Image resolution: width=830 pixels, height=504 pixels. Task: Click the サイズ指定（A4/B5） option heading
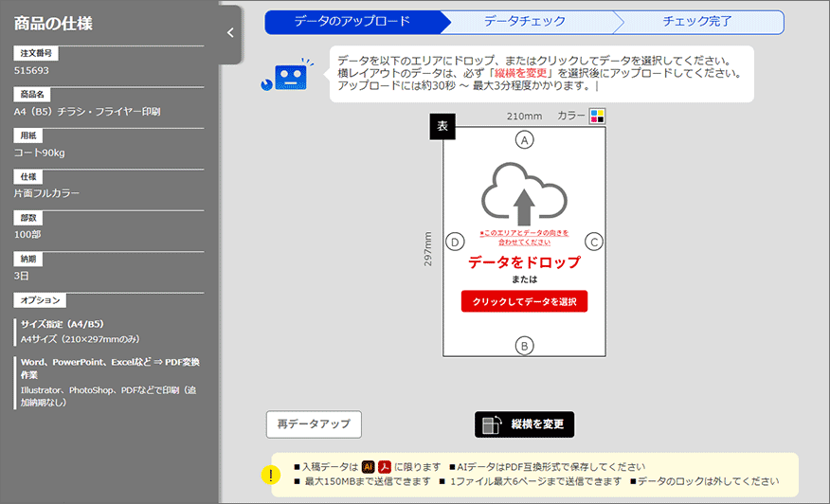63,324
